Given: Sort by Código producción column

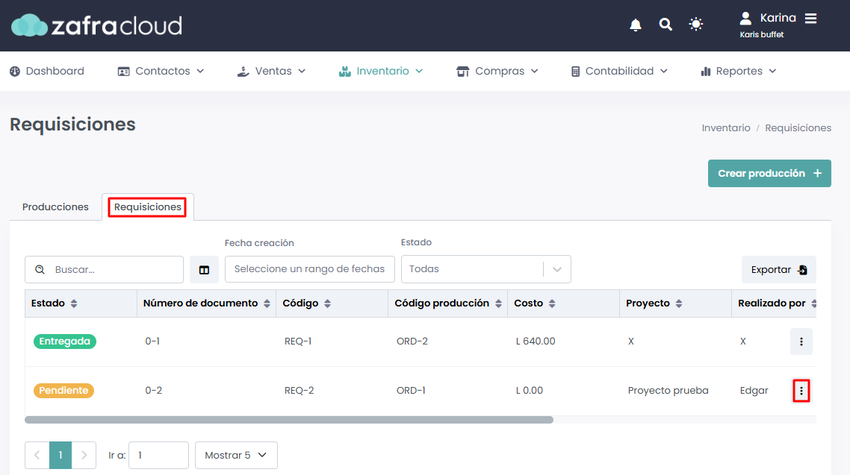Looking at the screenshot, I should click(448, 304).
